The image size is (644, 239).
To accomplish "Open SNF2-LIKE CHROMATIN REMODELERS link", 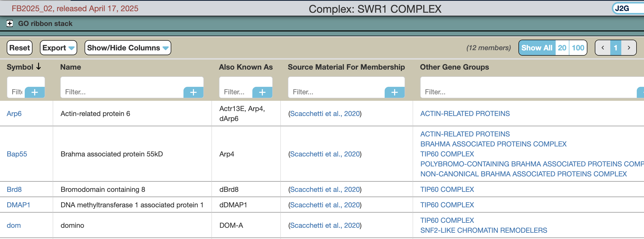I will (483, 230).
